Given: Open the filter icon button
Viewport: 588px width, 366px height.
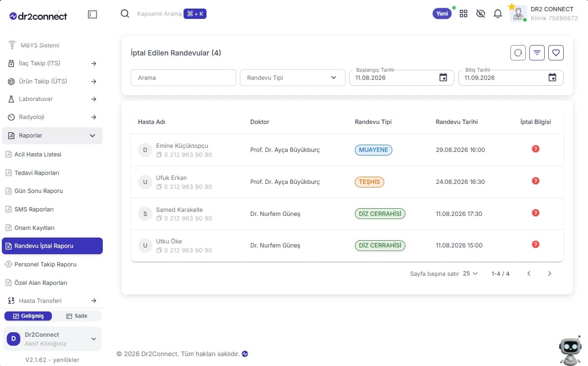Looking at the screenshot, I should pos(537,53).
